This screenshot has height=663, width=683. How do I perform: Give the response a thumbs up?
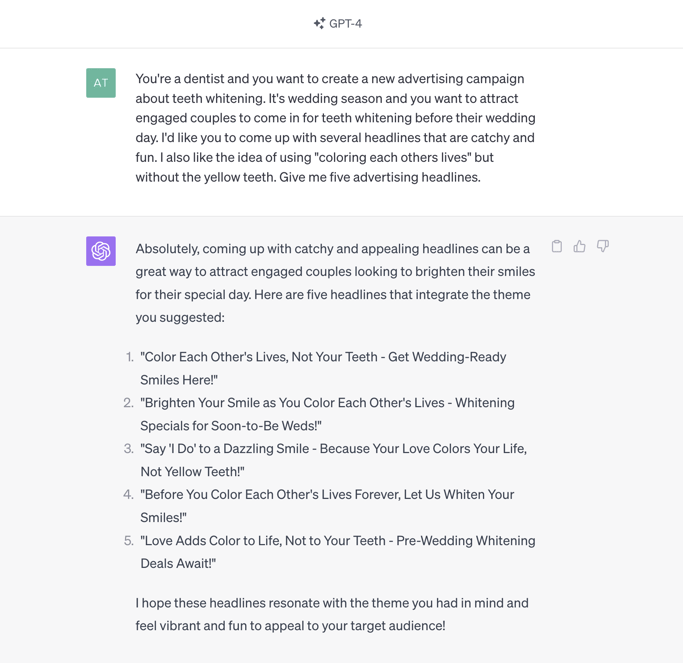point(579,247)
